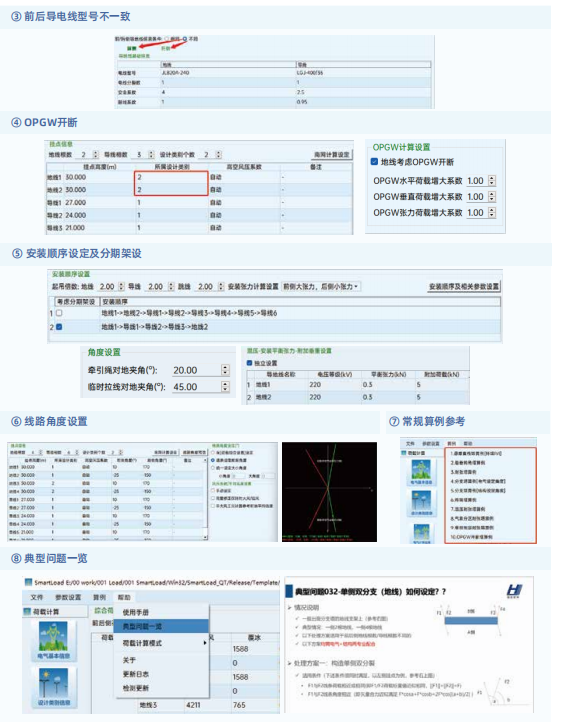Adjust the OPGW垂直荷载增大系数 spinner
The width and height of the screenshot is (563, 725).
[492, 197]
